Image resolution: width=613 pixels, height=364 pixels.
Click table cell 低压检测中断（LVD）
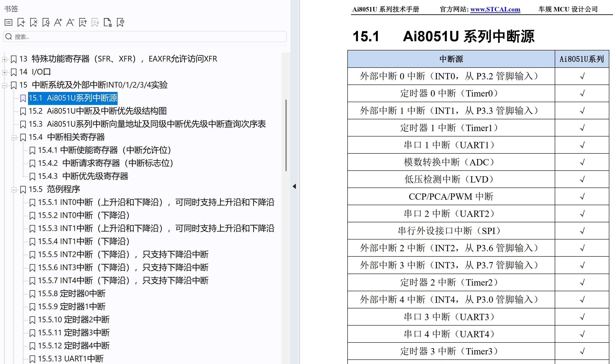click(451, 179)
